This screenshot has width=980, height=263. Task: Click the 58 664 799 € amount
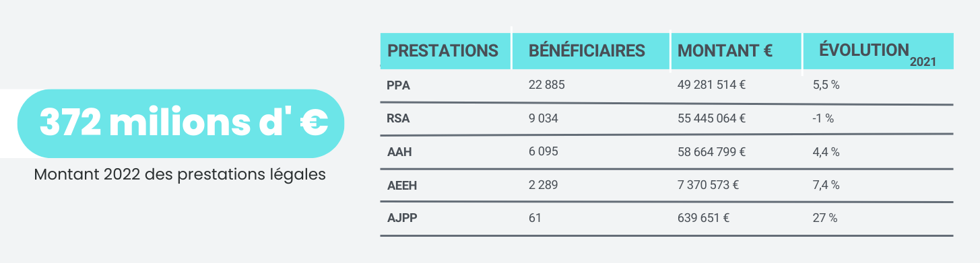[711, 152]
